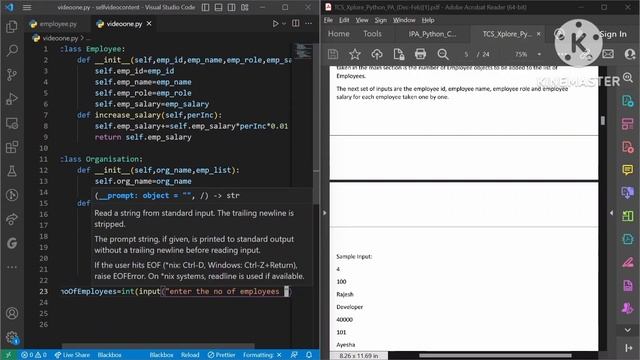Open Accounts in VS Code activity bar
The width and height of the screenshot is (640, 360).
tap(12, 313)
